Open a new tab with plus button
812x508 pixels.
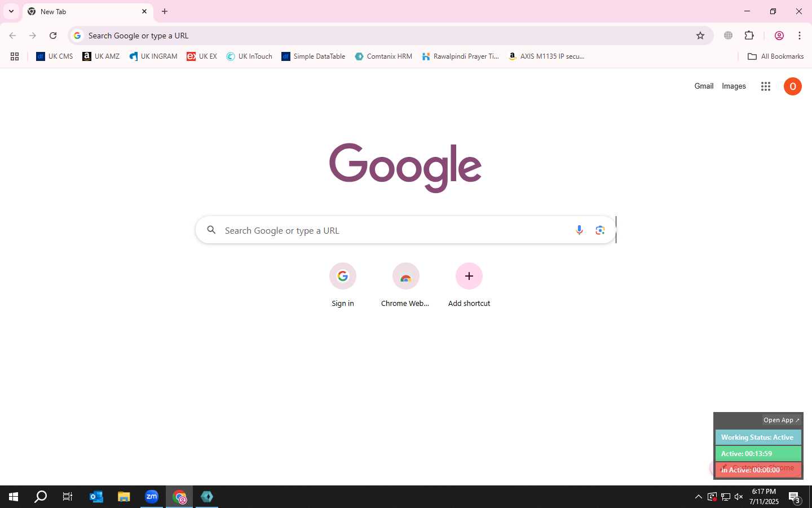[x=165, y=11]
